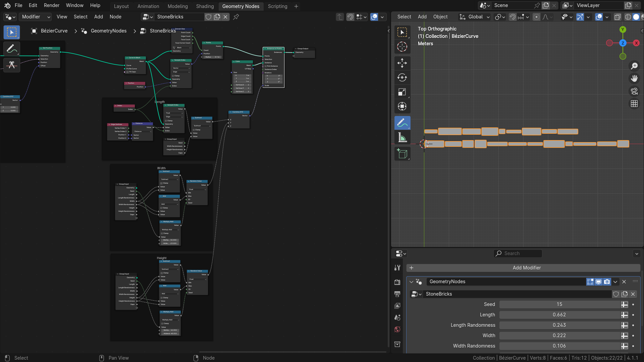Viewport: 644px width, 362px height.
Task: Open the Render menu
Action: (x=51, y=5)
